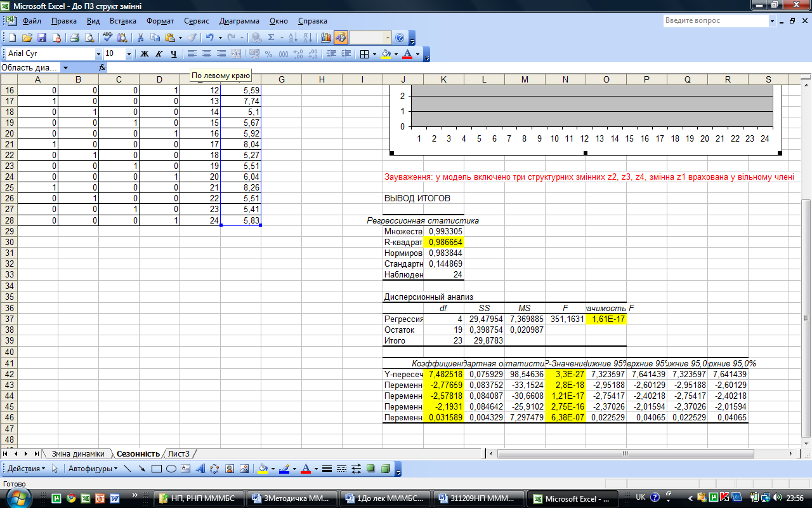The image size is (812, 508).
Task: Expand the Автофигуры menu
Action: [x=92, y=469]
